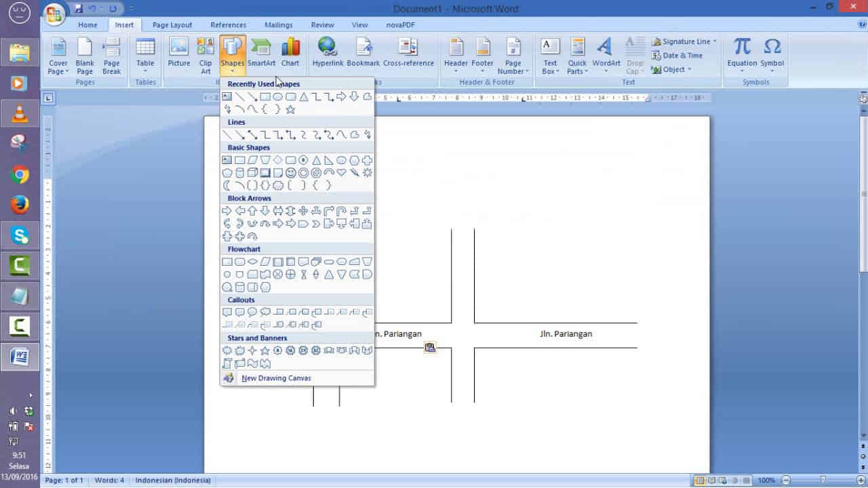Choose the 5-point star in Stars and Banners
868x488 pixels.
tap(265, 350)
